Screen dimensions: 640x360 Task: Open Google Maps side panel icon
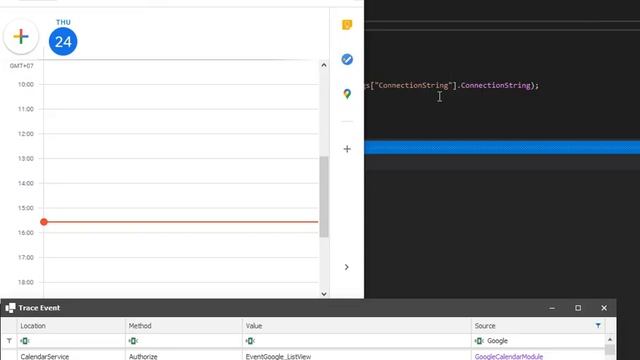347,94
